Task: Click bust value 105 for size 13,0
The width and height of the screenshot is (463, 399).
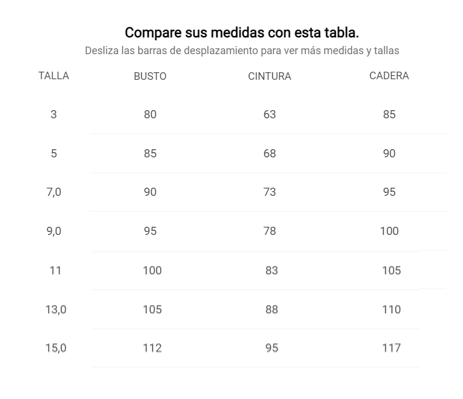Action: click(152, 309)
